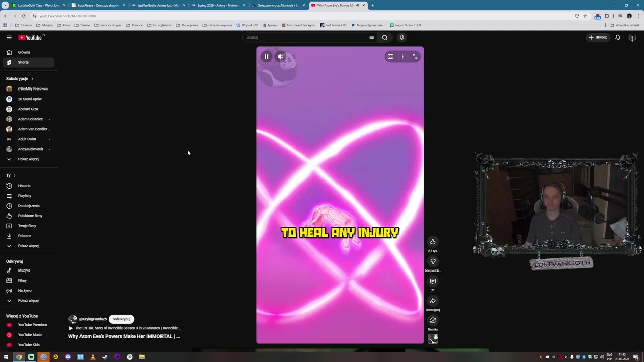644x362 pixels.
Task: Open Historia watch history
Action: (28, 186)
